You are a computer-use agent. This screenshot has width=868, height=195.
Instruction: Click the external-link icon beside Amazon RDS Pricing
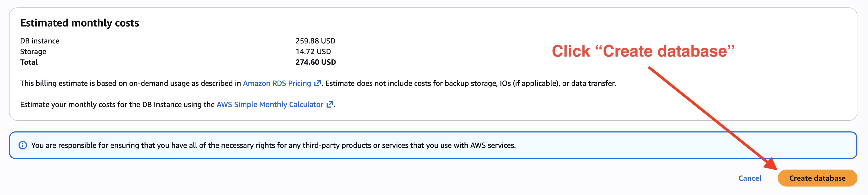tap(317, 83)
